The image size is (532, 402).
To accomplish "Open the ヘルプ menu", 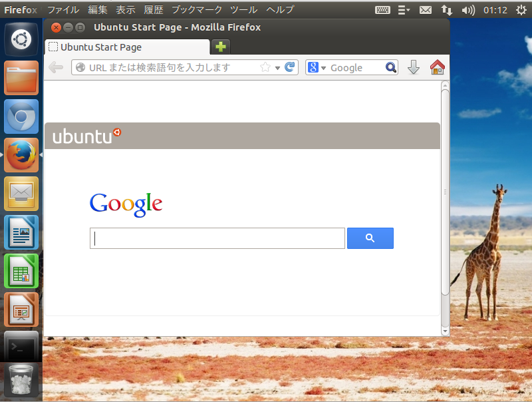I will coord(280,9).
